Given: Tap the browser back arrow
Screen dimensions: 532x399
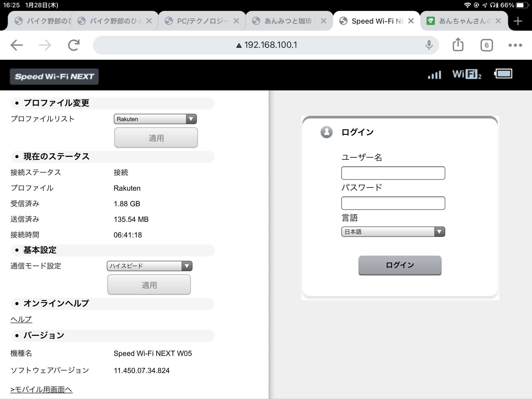Looking at the screenshot, I should pos(17,45).
